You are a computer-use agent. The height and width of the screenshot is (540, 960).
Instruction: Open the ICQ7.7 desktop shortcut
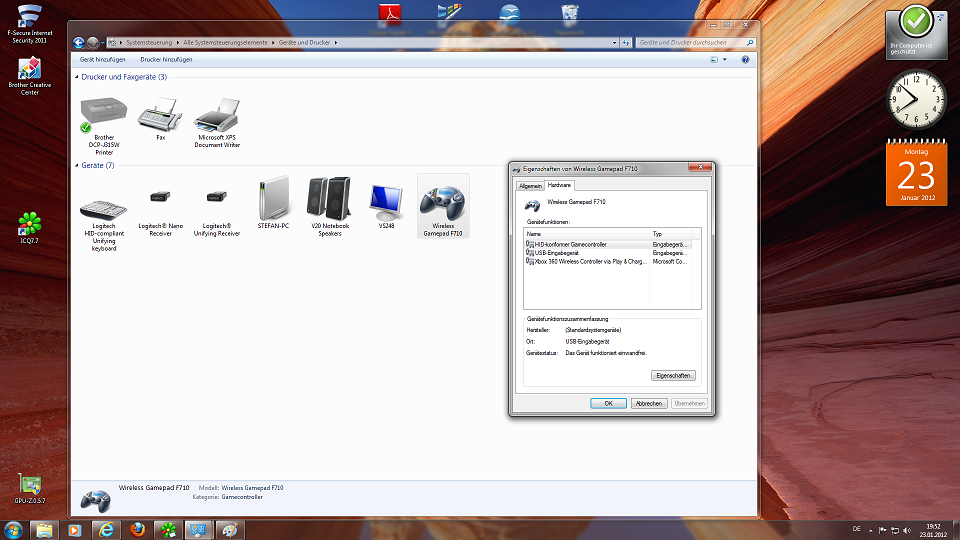(x=29, y=228)
